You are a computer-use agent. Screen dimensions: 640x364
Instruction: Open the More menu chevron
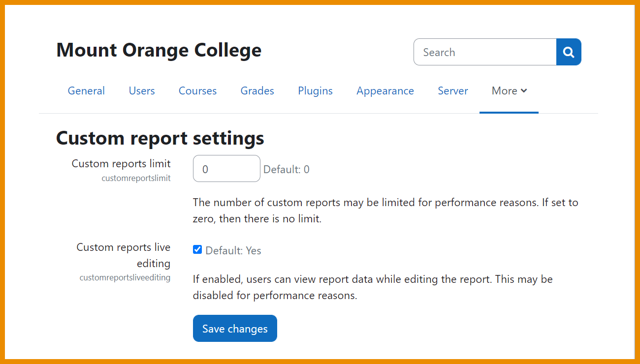(524, 91)
